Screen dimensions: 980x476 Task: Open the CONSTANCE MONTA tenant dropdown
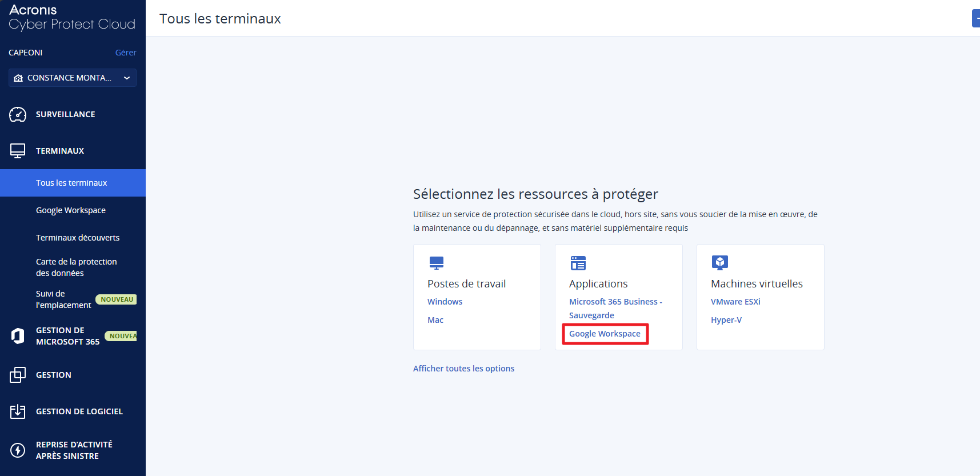[x=73, y=78]
